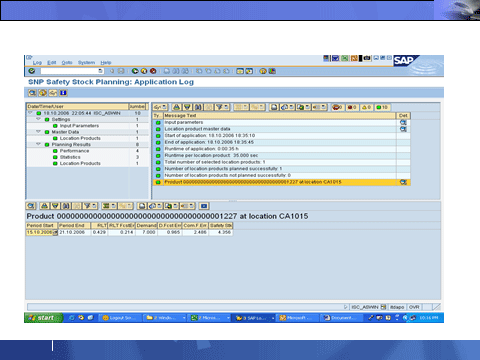
Task: Open the Log menu
Action: click(x=37, y=63)
